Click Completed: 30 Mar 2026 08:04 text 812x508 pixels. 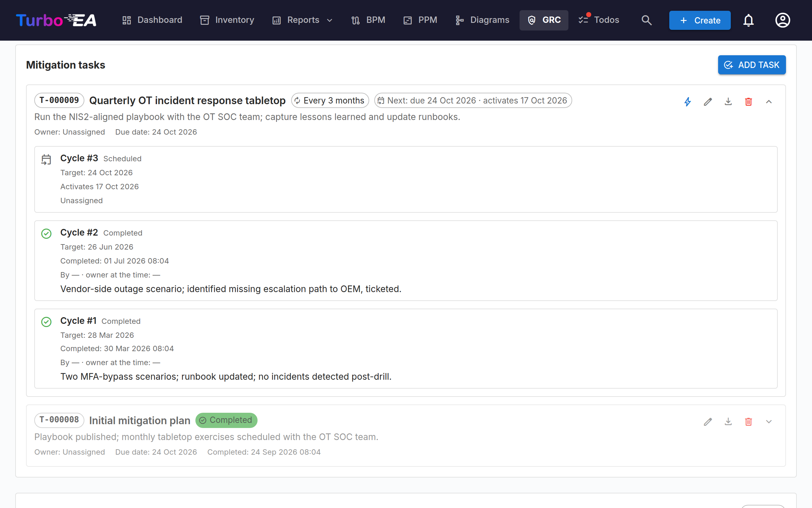pos(117,348)
